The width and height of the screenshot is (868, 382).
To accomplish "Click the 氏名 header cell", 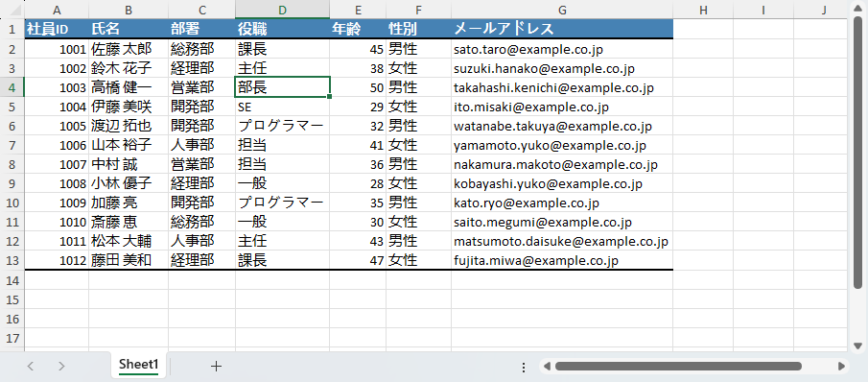I will [x=129, y=29].
